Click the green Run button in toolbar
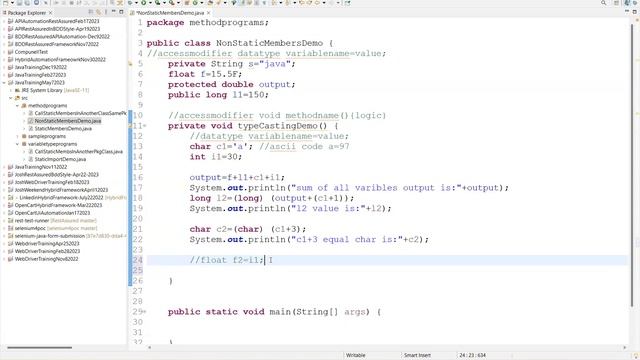Screen dimensions: 640x360 click(144, 3)
